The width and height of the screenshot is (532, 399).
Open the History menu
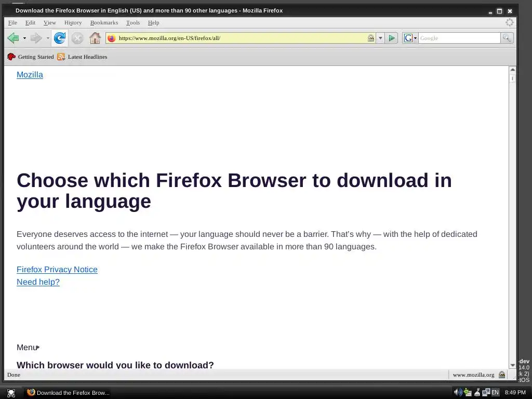(73, 23)
